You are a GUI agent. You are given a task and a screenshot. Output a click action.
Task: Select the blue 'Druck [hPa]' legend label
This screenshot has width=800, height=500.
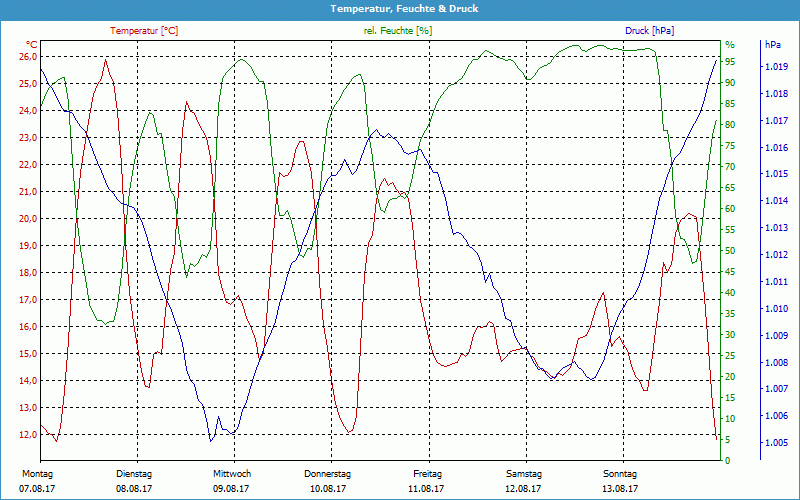pos(649,31)
